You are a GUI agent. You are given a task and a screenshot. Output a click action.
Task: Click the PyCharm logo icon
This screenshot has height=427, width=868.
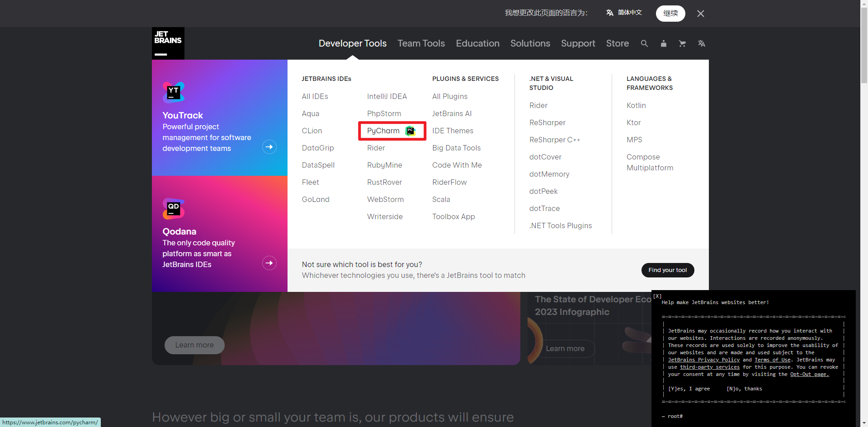click(x=410, y=131)
